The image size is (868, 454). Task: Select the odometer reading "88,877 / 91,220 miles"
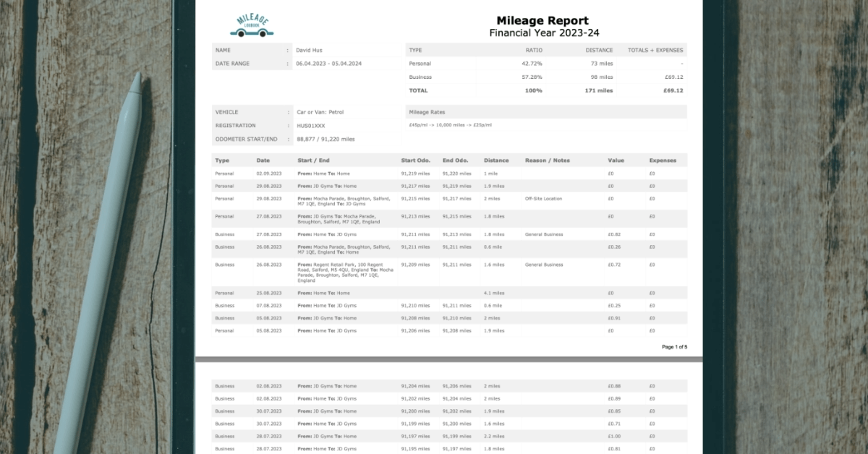tap(325, 139)
